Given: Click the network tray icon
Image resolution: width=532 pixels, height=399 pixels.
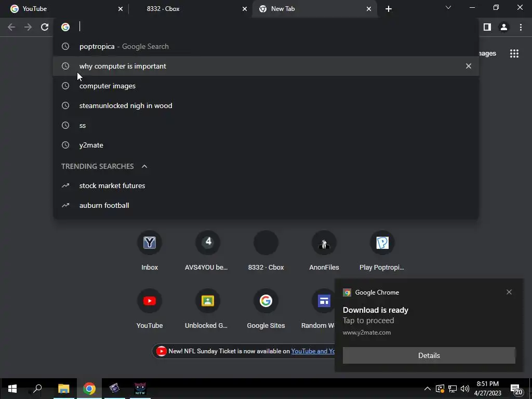Looking at the screenshot, I should tap(453, 389).
